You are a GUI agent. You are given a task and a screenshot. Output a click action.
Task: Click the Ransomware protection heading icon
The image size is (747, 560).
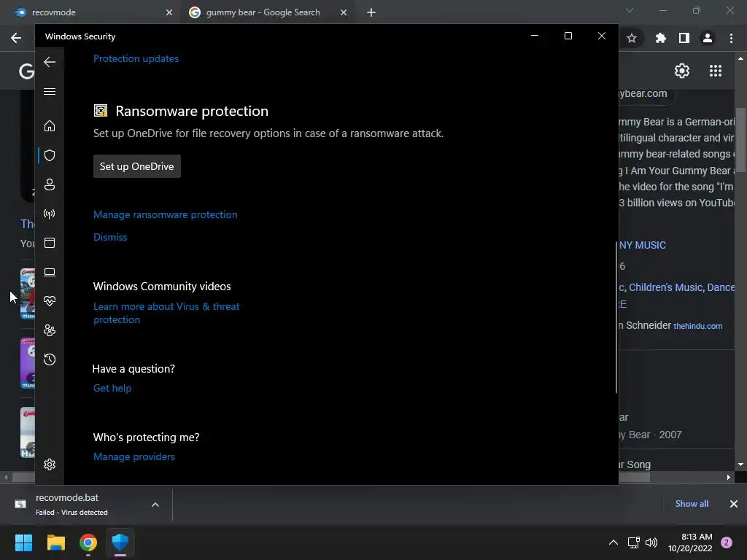click(101, 111)
